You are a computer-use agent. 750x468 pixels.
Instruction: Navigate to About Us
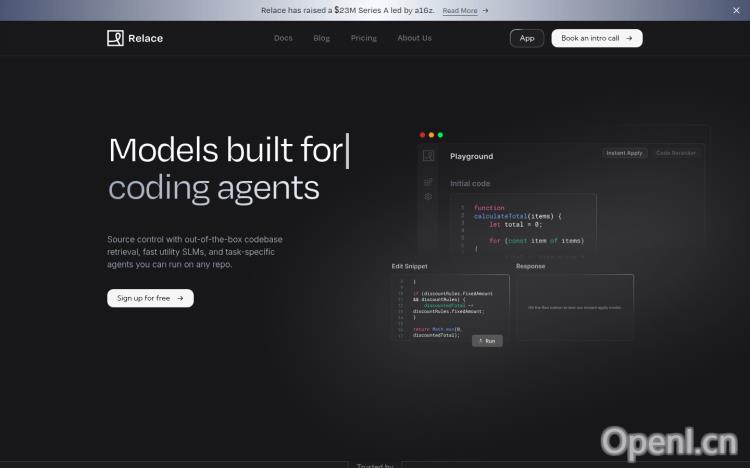coord(414,38)
